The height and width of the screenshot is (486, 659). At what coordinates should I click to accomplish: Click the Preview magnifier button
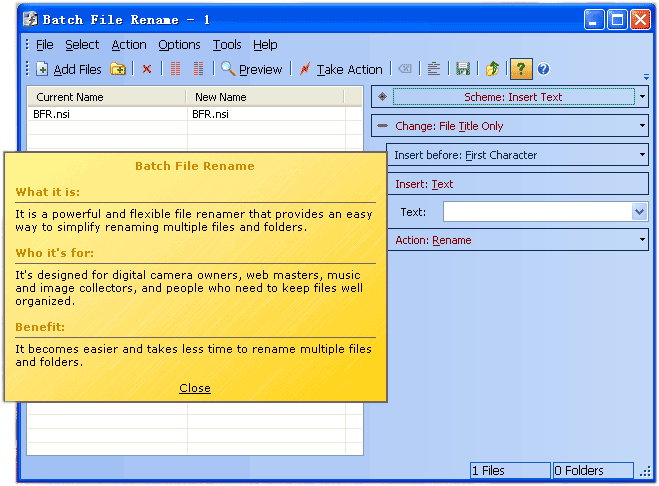pyautogui.click(x=251, y=69)
